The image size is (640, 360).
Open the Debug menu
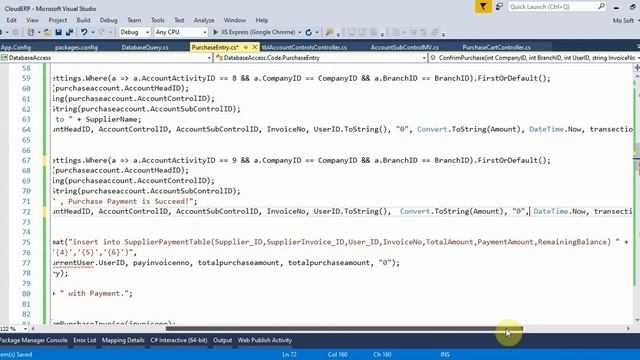click(x=109, y=20)
